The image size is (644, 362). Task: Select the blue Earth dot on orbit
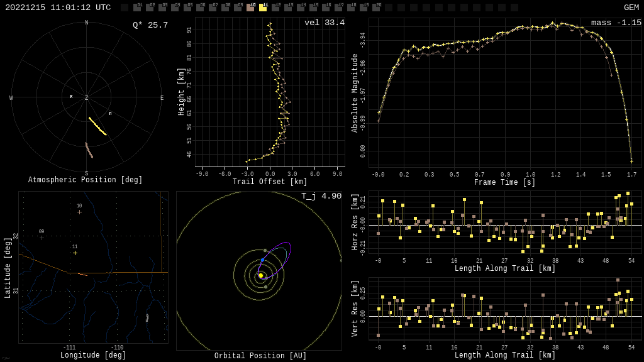pyautogui.click(x=262, y=260)
